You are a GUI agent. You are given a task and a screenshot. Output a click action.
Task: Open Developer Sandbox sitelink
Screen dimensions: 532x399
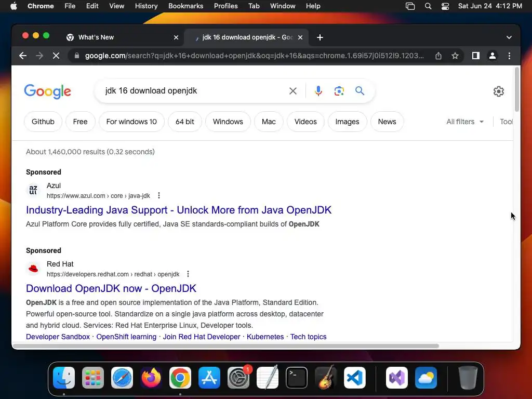58,337
